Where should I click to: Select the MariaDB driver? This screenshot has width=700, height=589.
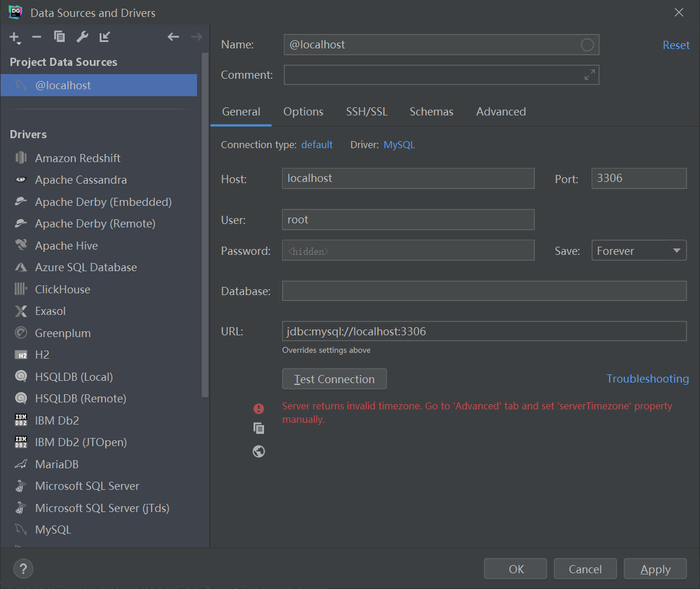pos(60,464)
